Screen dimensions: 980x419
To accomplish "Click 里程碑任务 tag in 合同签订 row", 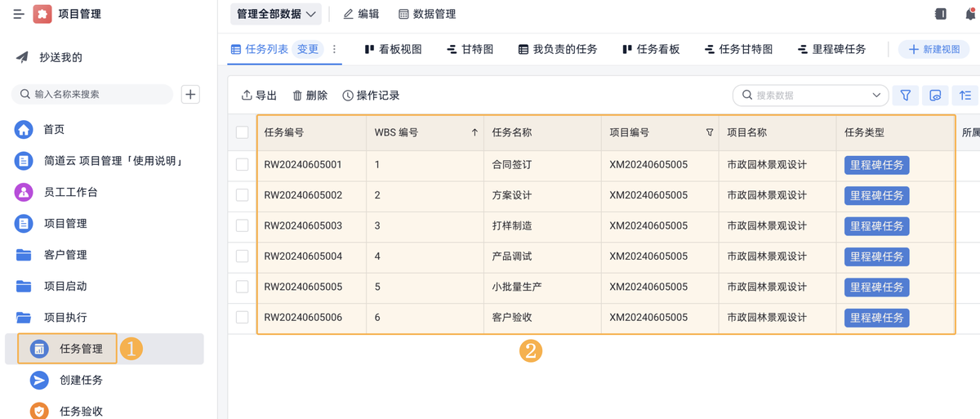I will coord(877,165).
